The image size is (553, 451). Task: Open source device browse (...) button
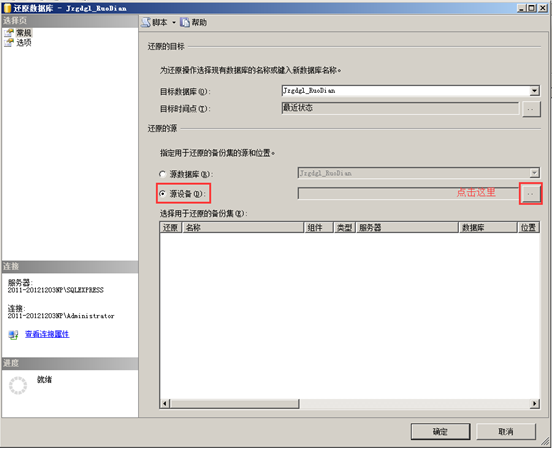coord(530,194)
